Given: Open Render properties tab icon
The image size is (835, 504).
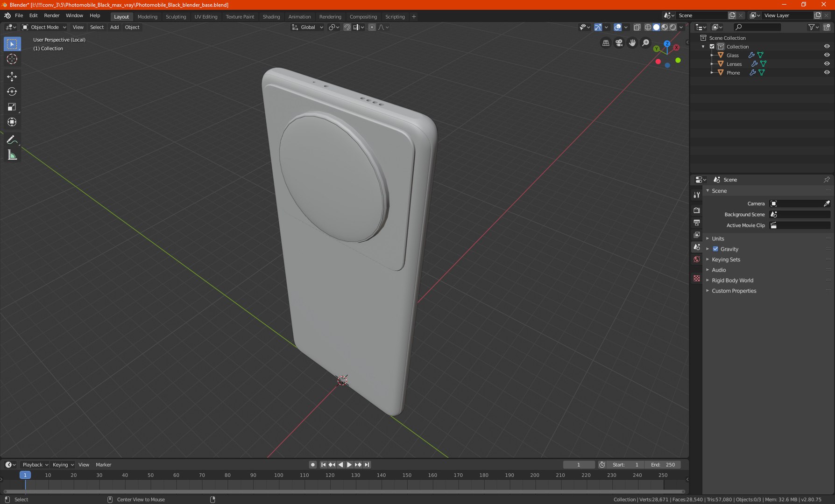Looking at the screenshot, I should pyautogui.click(x=697, y=210).
